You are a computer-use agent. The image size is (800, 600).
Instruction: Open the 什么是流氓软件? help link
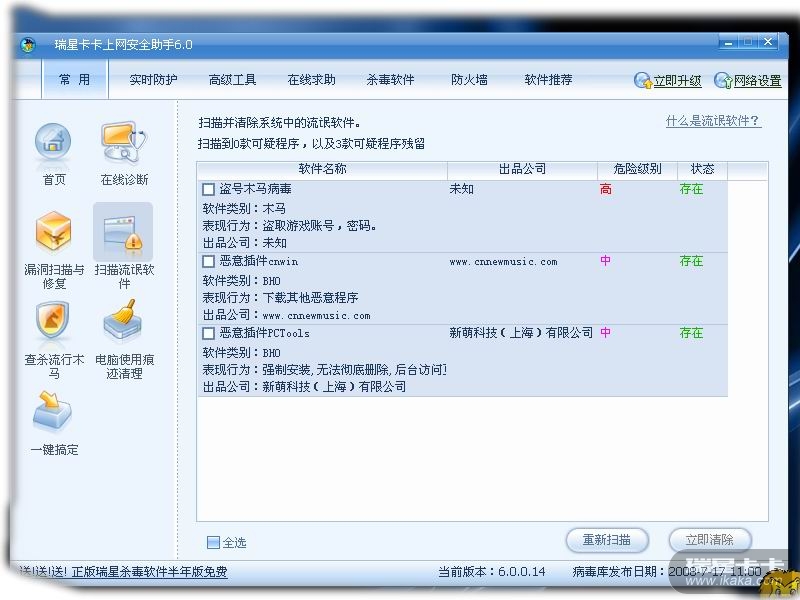click(713, 121)
